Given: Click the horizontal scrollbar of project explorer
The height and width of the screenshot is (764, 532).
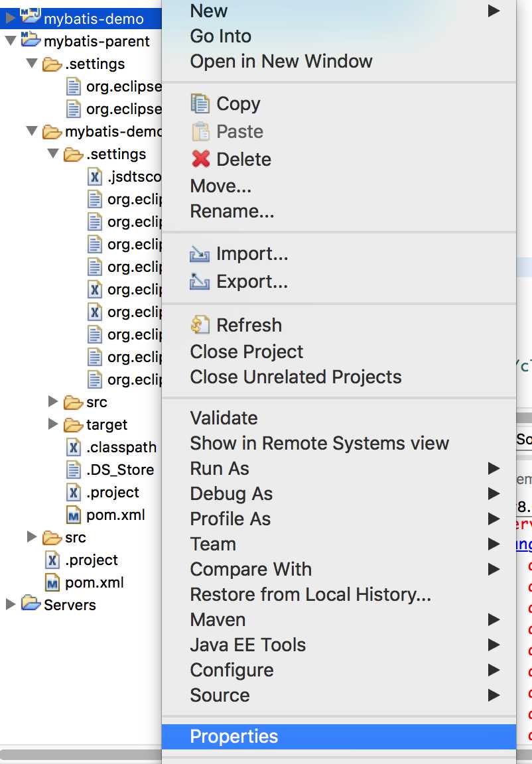Looking at the screenshot, I should pos(80,754).
